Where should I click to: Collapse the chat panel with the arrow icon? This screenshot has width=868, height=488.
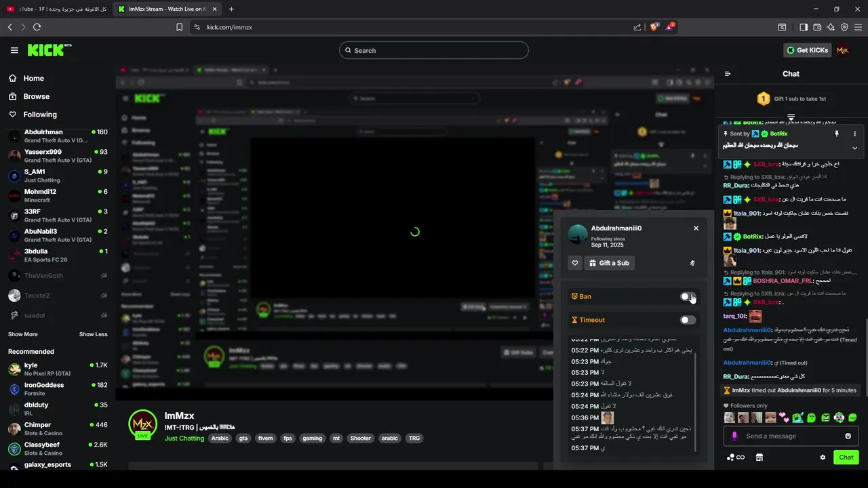(728, 74)
